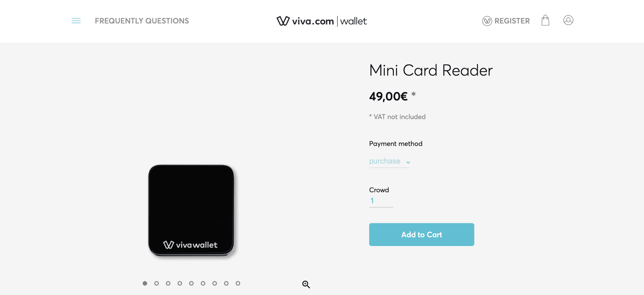This screenshot has width=644, height=295.
Task: Select the first carousel dot
Action: click(x=145, y=283)
